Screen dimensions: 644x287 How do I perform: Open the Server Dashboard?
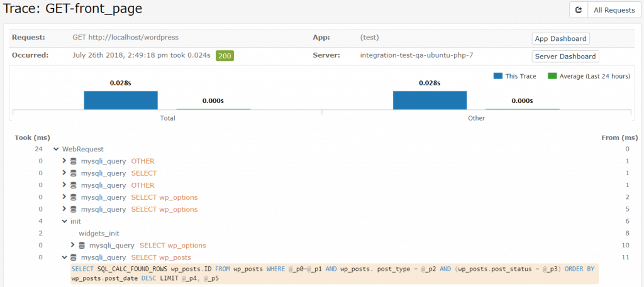[x=565, y=56]
